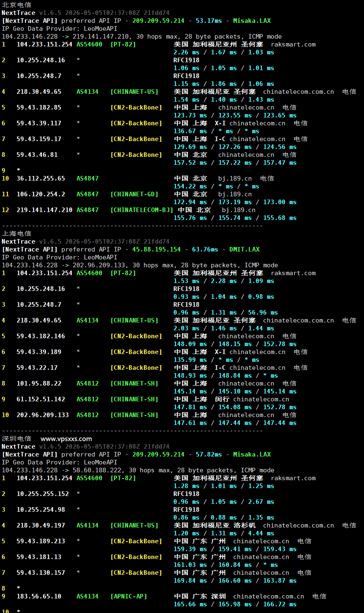
Task: Select hop IP 59.43.182.146
Action: pyautogui.click(x=41, y=336)
